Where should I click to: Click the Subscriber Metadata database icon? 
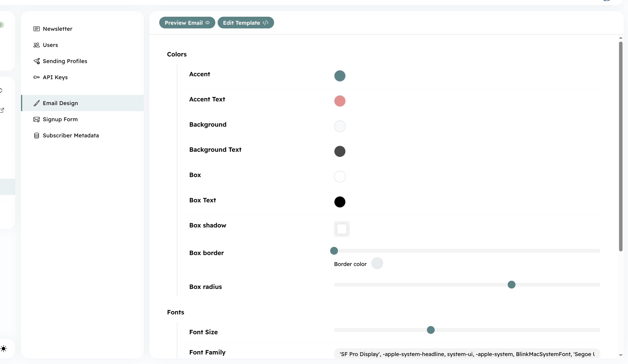click(x=36, y=136)
